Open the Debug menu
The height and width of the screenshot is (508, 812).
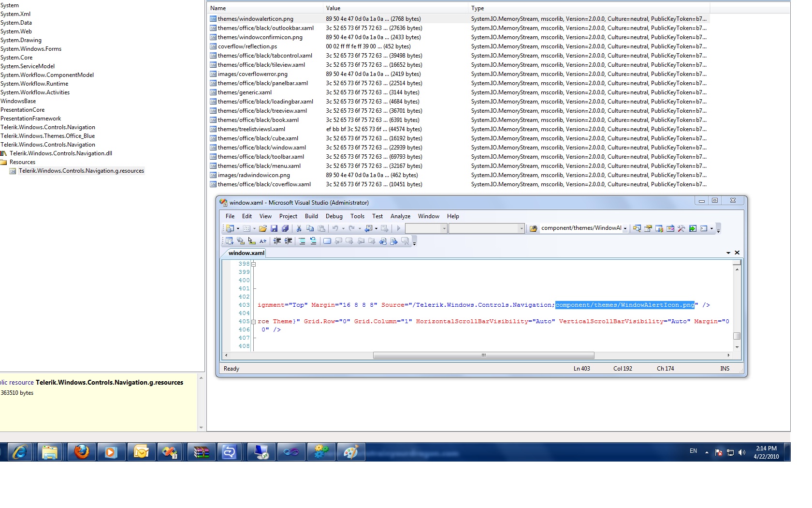334,216
